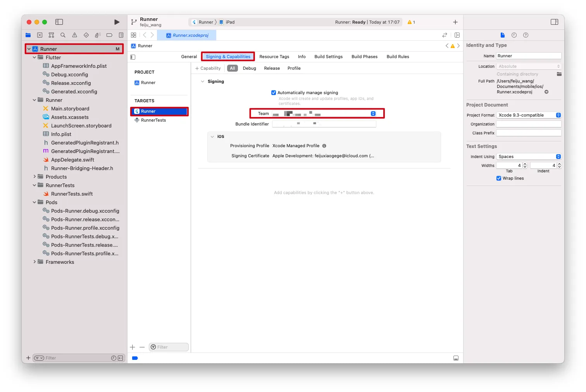
Task: Open the Find navigator magnifier
Action: [x=63, y=35]
